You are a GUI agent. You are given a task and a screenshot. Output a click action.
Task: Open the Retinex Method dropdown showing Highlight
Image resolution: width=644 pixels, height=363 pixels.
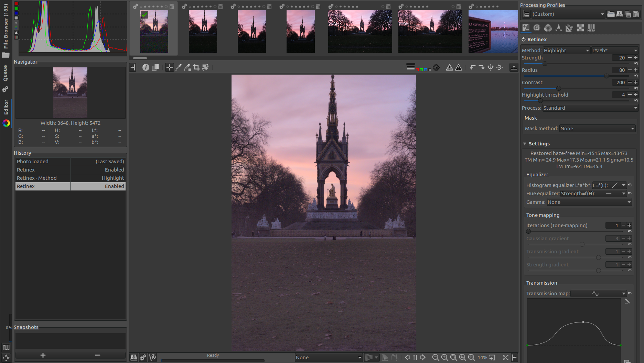click(x=566, y=51)
